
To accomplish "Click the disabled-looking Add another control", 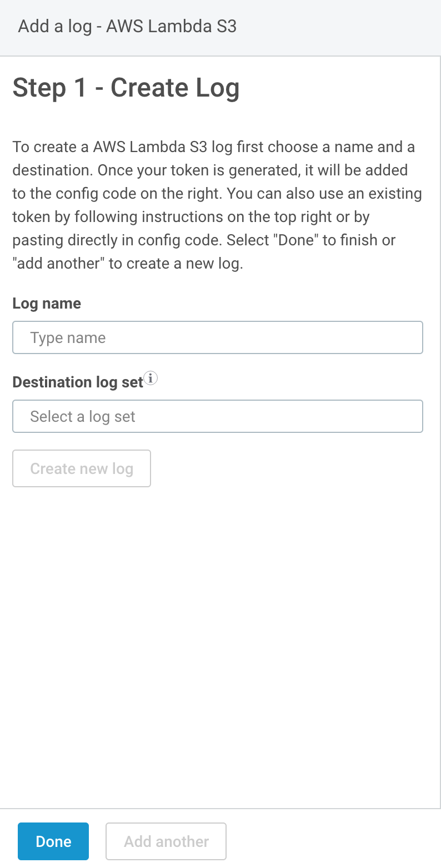I will tap(166, 841).
